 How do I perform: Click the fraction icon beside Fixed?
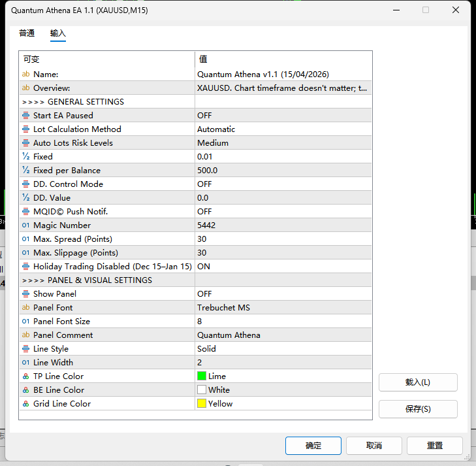tap(26, 156)
